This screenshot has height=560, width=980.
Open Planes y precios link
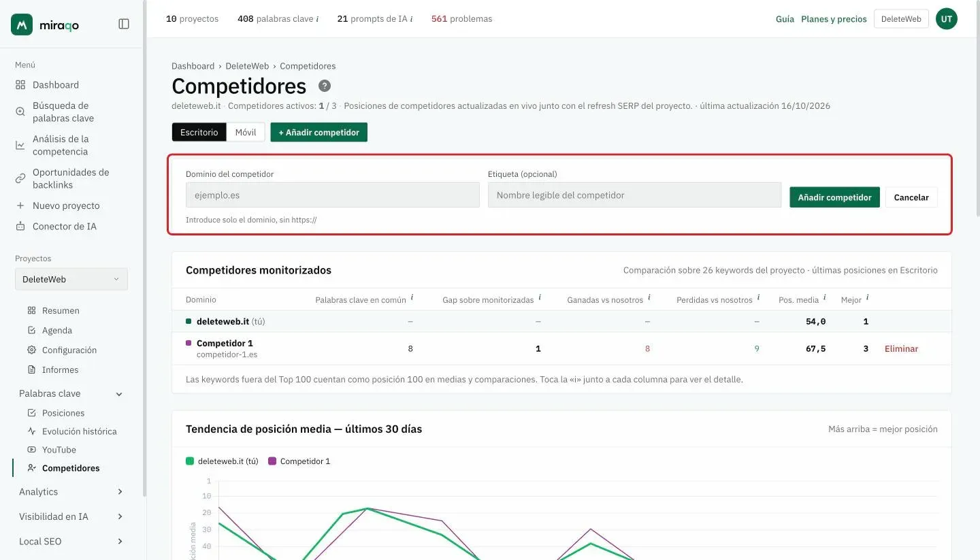(834, 19)
